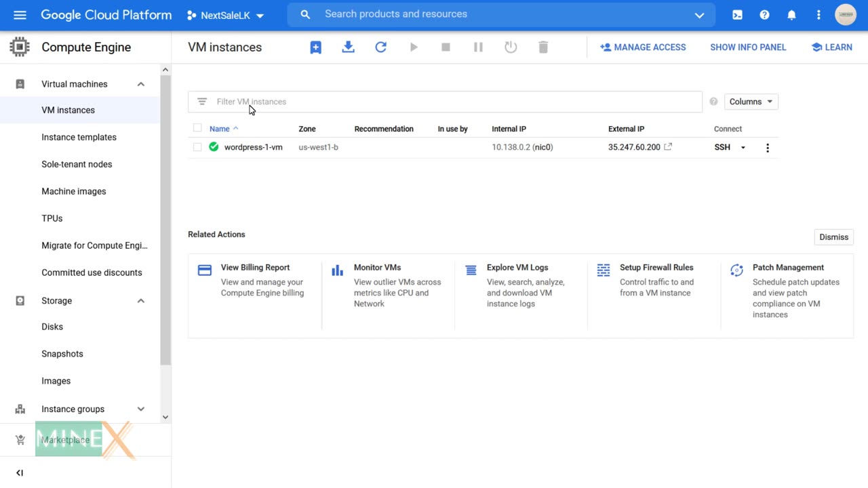Open the Help question mark icon
Screen dimensions: 868x488
(764, 15)
